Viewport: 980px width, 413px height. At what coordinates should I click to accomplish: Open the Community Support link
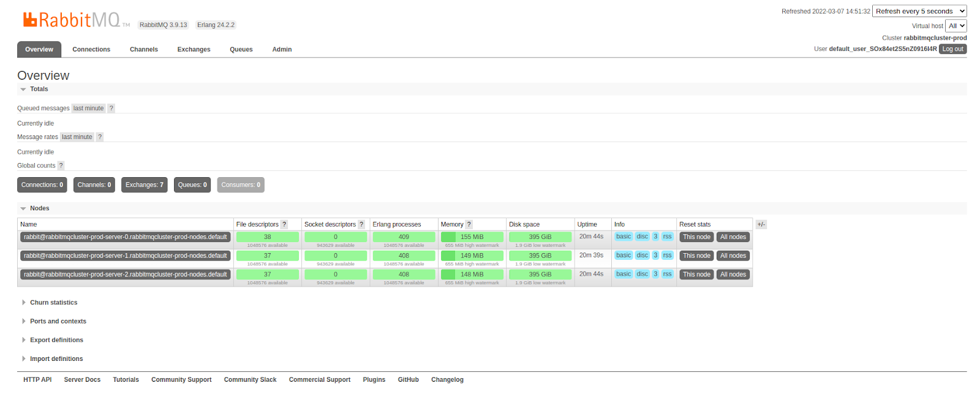[x=181, y=380]
